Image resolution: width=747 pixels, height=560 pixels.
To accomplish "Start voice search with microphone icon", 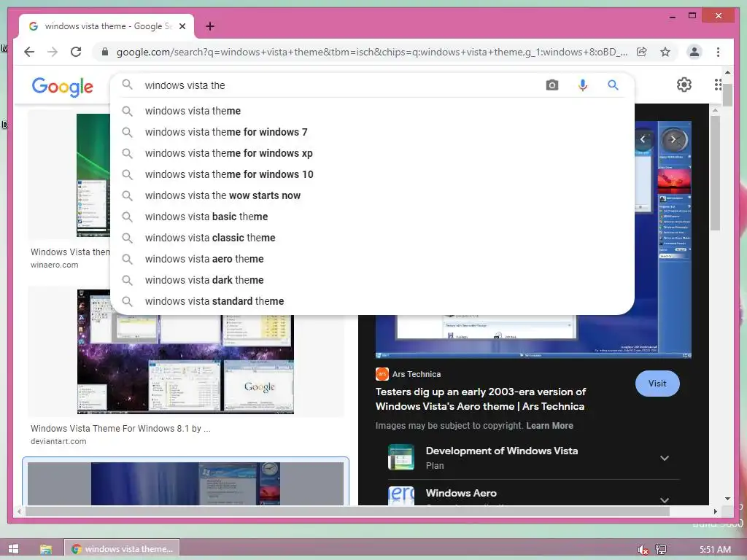I will coord(583,85).
